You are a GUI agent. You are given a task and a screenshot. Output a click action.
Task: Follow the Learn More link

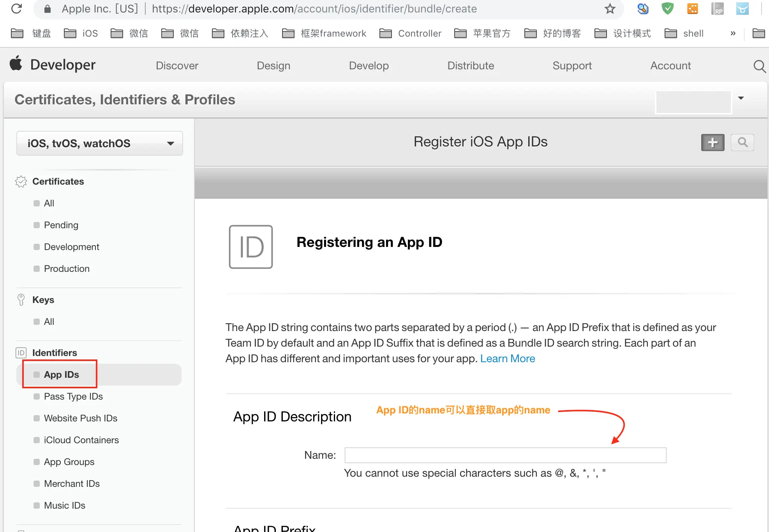[507, 358]
